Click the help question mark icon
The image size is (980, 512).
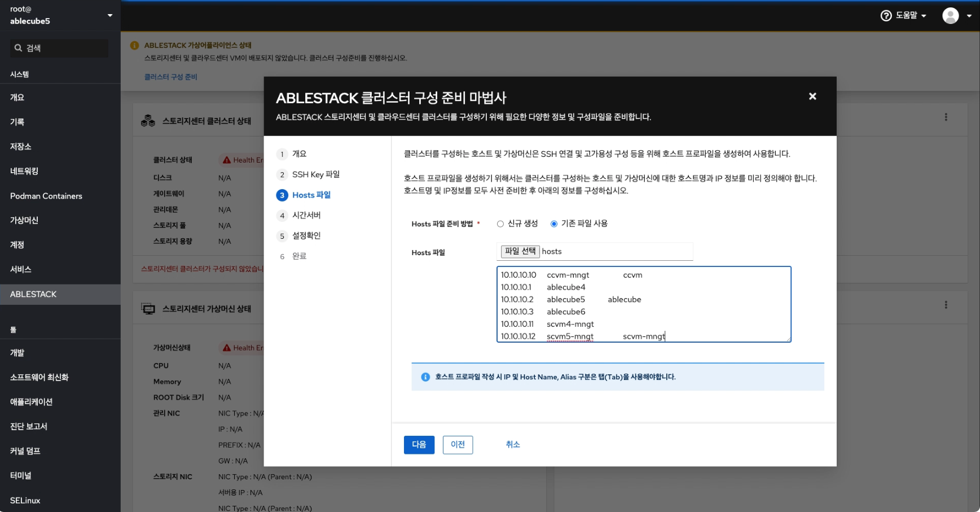(x=886, y=16)
